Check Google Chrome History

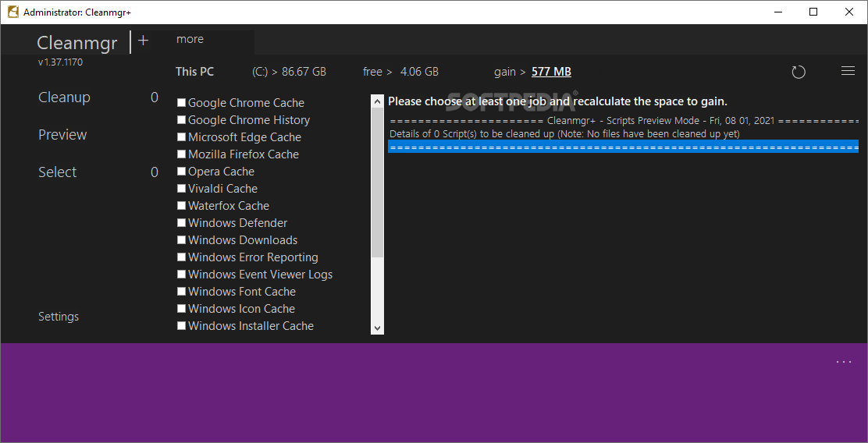pos(181,119)
